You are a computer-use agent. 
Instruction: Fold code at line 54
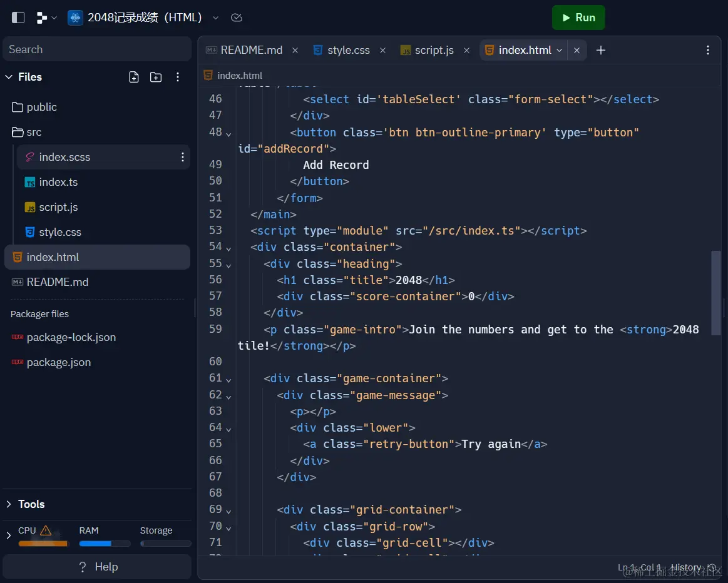pos(228,248)
